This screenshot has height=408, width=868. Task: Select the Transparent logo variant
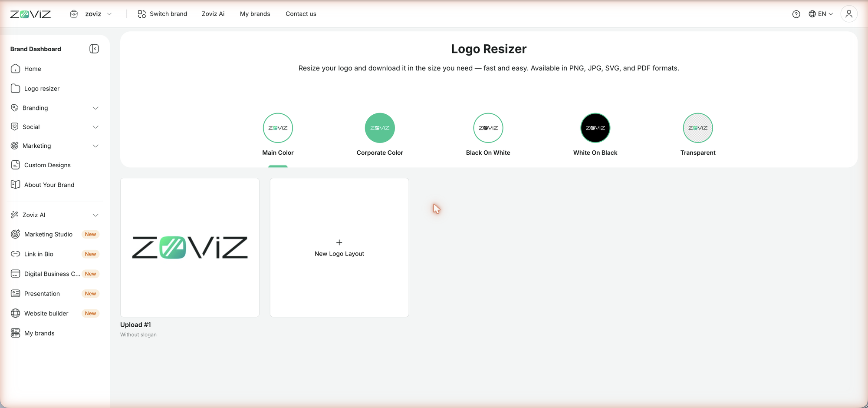pos(698,134)
